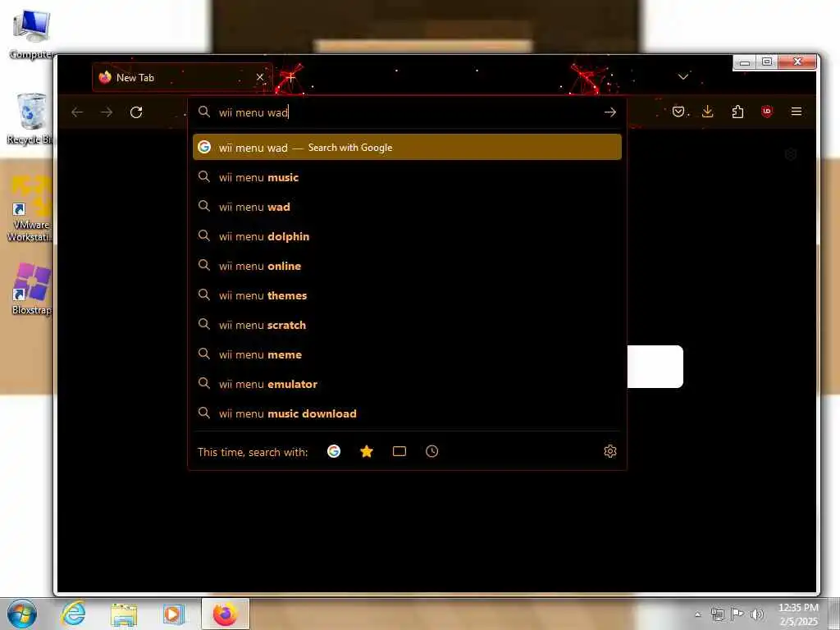The width and height of the screenshot is (840, 630).
Task: Select suggestion 'wii menu themes'
Action: [407, 295]
